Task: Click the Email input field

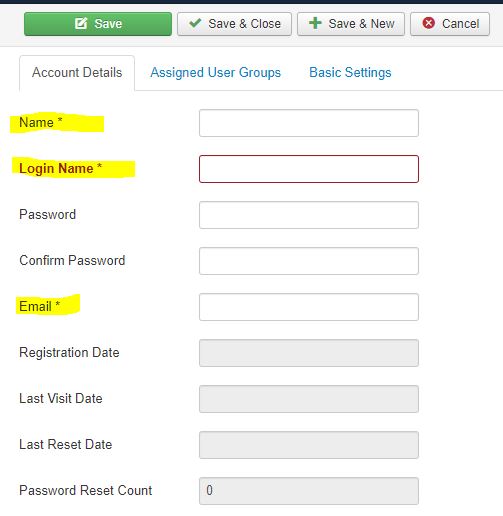Action: 309,307
